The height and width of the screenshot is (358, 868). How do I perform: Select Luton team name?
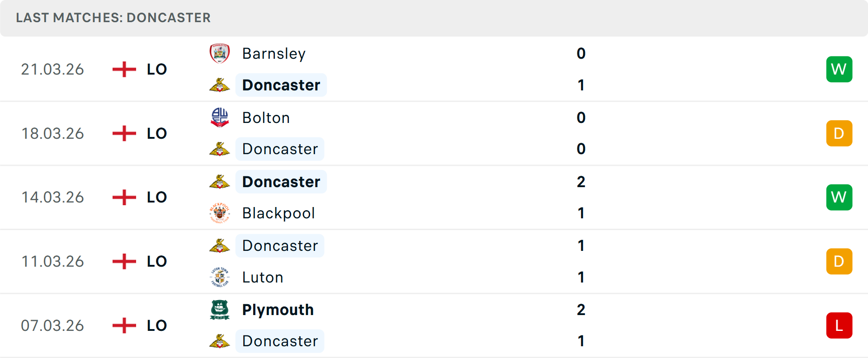[262, 277]
